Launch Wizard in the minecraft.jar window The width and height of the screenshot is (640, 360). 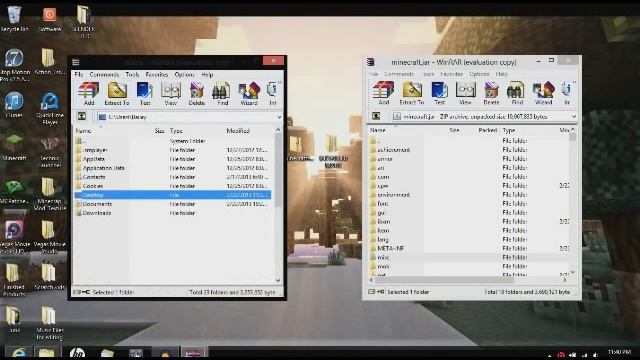(543, 93)
